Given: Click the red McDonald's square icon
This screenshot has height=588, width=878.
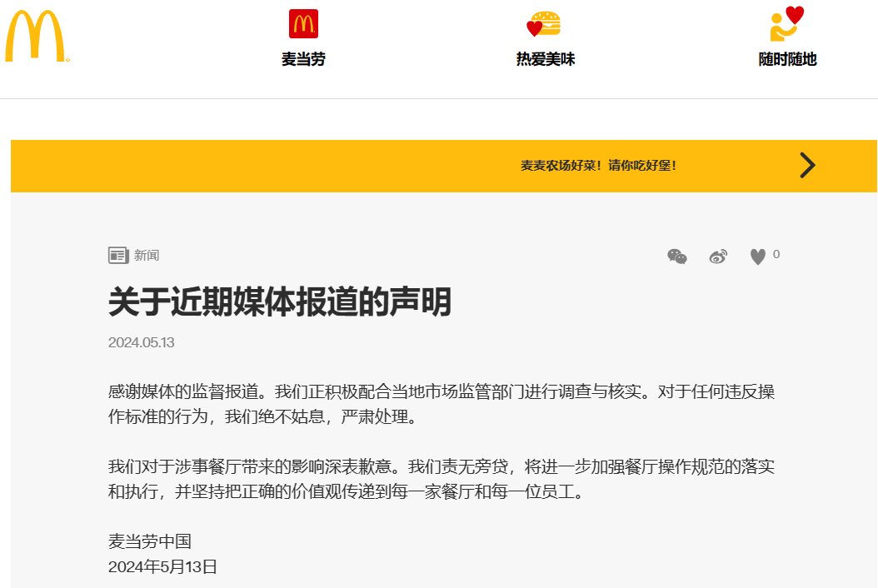Looking at the screenshot, I should point(303,23).
